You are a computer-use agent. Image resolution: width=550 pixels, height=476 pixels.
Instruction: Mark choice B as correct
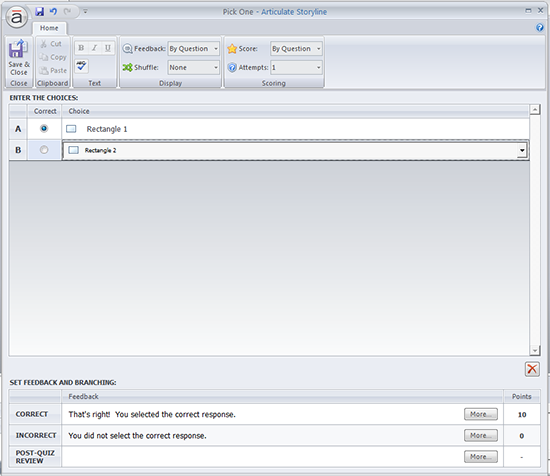44,150
